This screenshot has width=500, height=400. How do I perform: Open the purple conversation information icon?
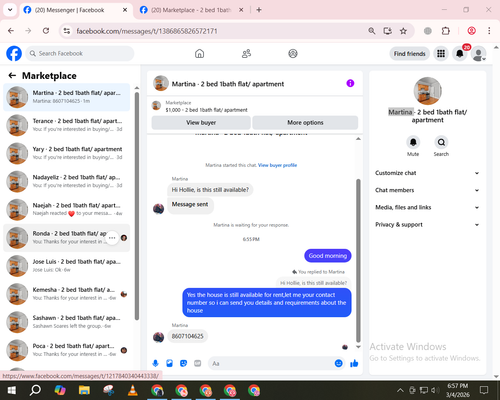[x=350, y=83]
